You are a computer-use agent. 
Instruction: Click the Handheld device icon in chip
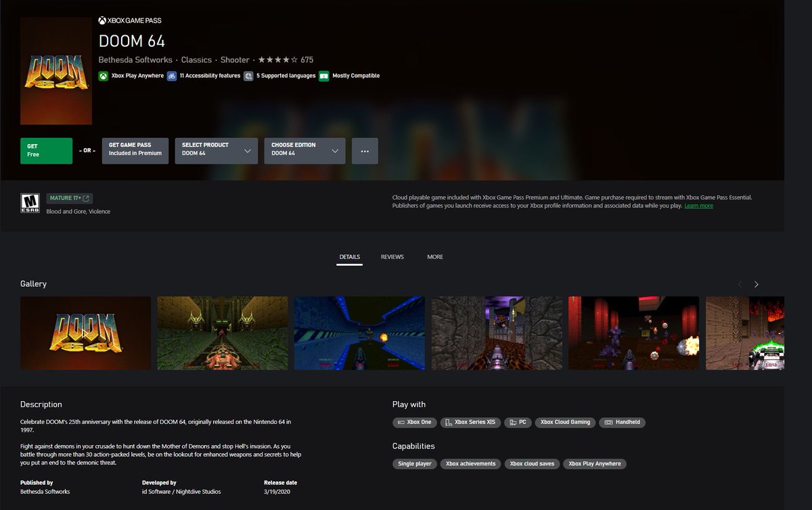coord(608,422)
